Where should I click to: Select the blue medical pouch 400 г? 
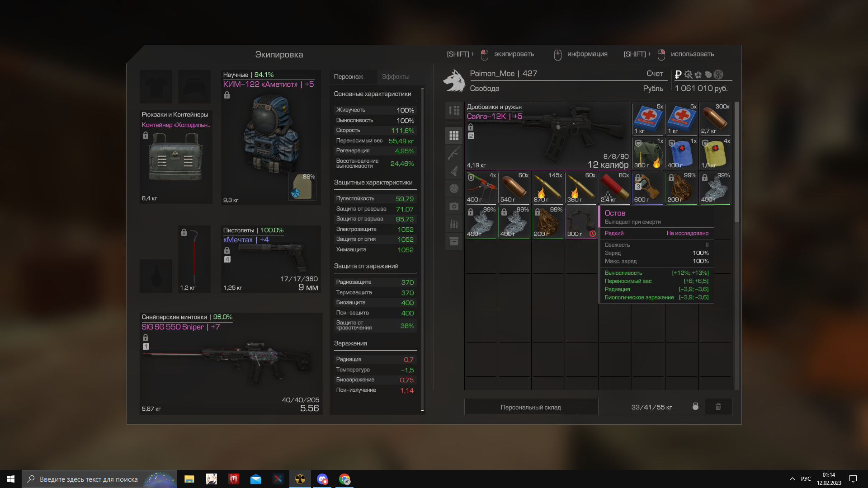(682, 153)
